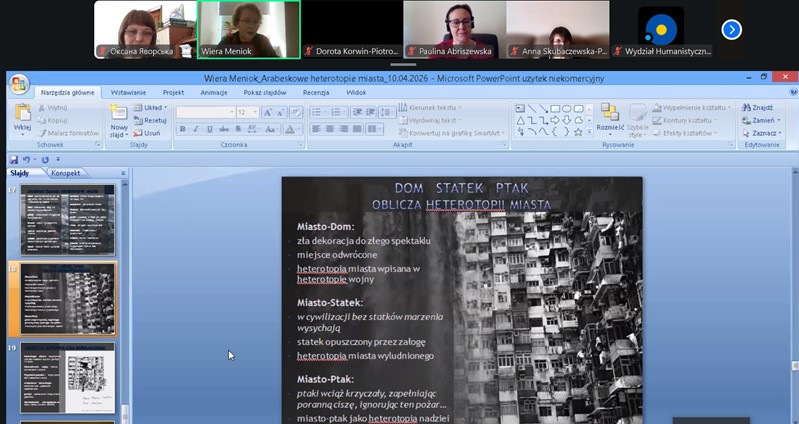This screenshot has width=799, height=424.
Task: Open the font size dropdown
Action: click(x=254, y=113)
